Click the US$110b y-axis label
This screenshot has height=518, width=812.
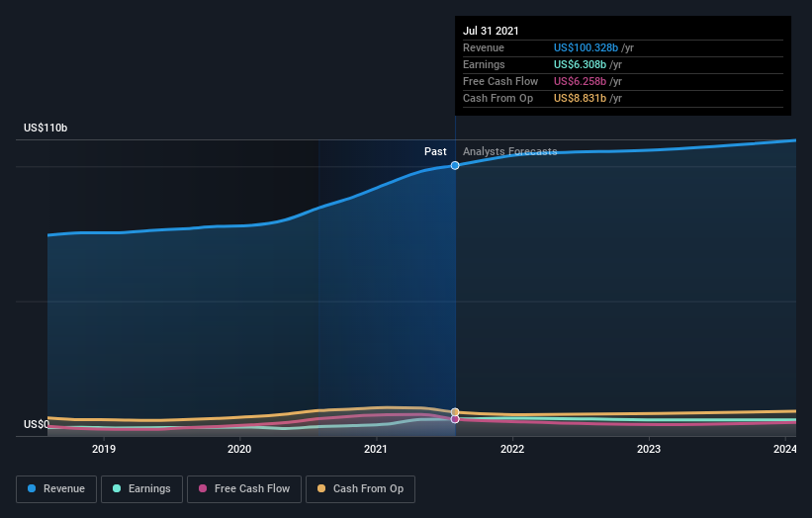click(45, 128)
